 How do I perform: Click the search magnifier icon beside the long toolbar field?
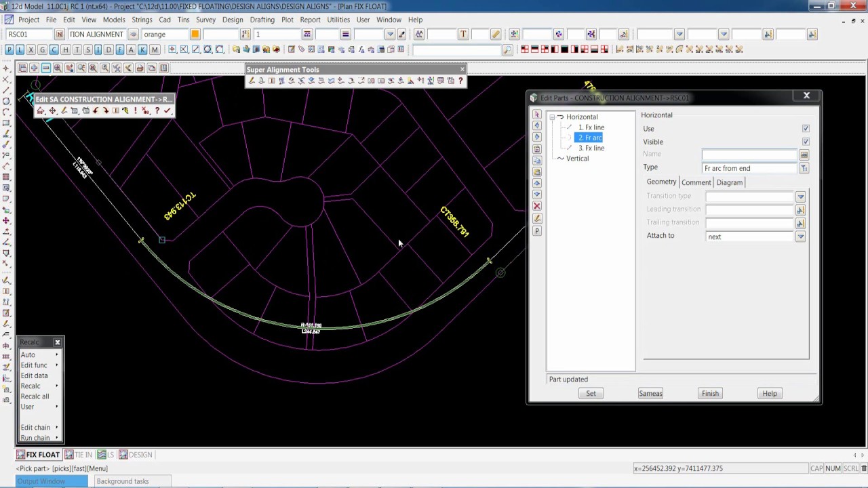(x=507, y=49)
